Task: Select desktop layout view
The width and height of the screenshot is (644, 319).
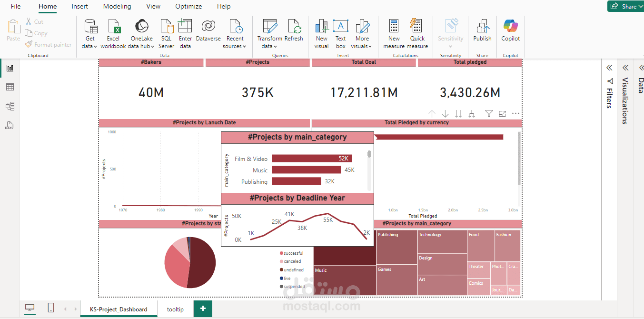Action: point(30,309)
